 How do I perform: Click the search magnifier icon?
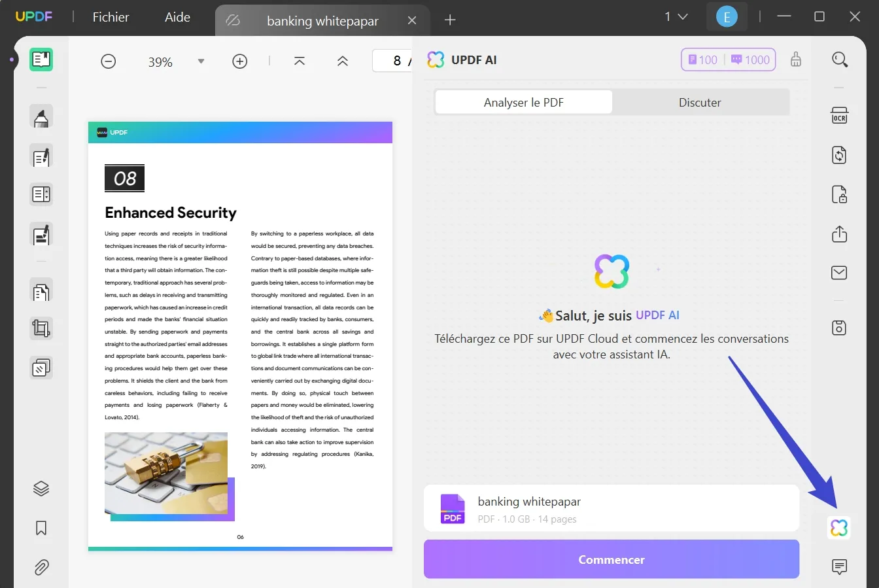(x=840, y=60)
